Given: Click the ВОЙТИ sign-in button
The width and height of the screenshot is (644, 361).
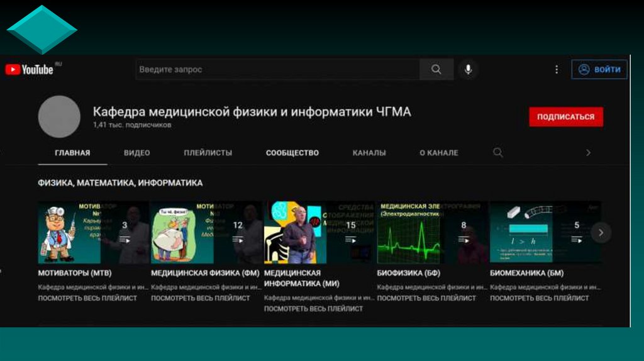Looking at the screenshot, I should (x=599, y=69).
